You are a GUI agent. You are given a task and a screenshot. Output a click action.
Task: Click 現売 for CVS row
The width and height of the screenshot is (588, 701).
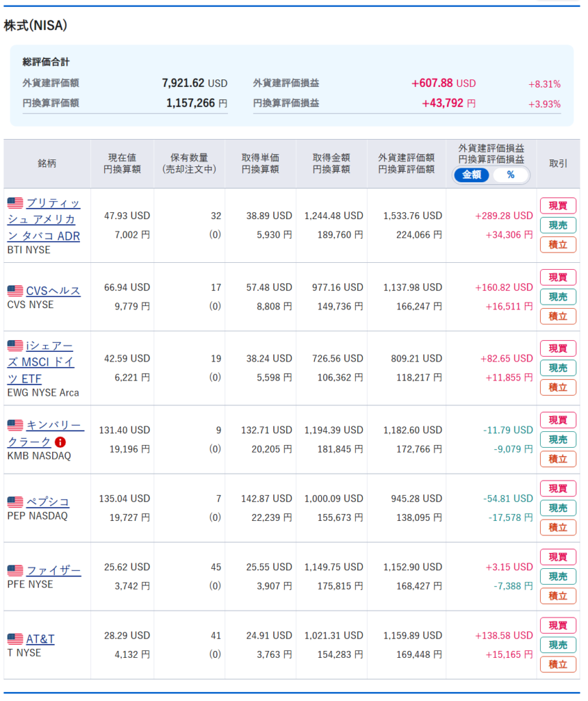coord(558,297)
